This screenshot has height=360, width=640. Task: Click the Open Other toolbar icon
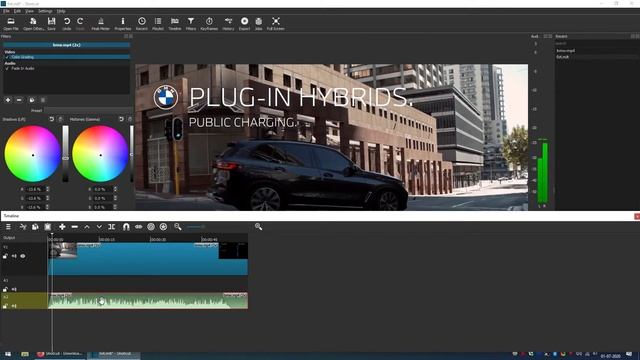(x=33, y=24)
